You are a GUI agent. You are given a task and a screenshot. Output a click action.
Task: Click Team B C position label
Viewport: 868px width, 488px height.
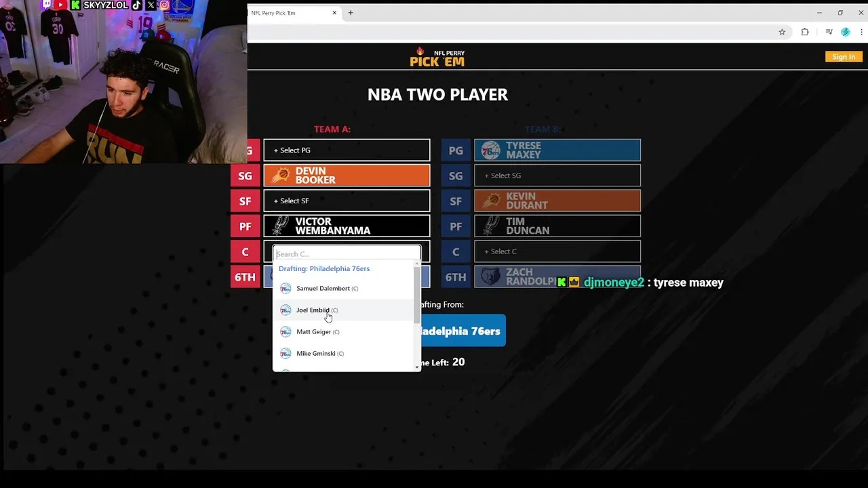tap(456, 251)
